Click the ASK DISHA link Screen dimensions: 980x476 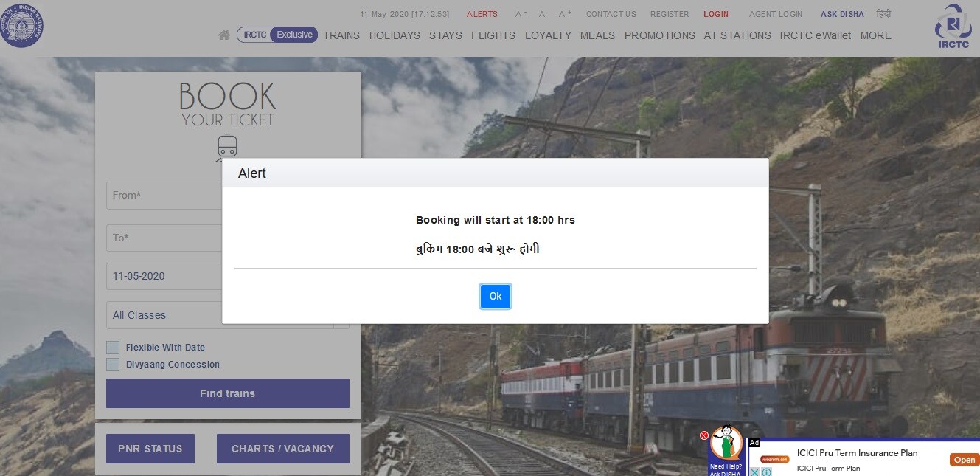tap(842, 14)
